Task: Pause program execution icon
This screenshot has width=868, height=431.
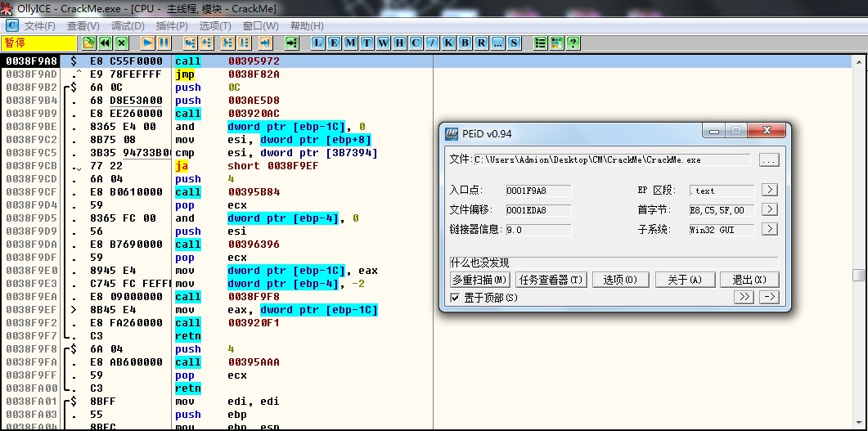Action: (164, 43)
